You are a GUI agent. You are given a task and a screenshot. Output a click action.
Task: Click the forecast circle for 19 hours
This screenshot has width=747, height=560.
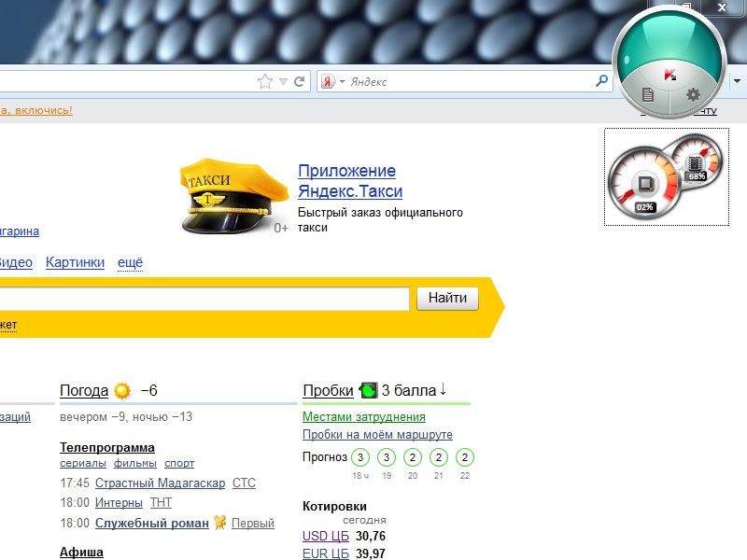tap(387, 457)
